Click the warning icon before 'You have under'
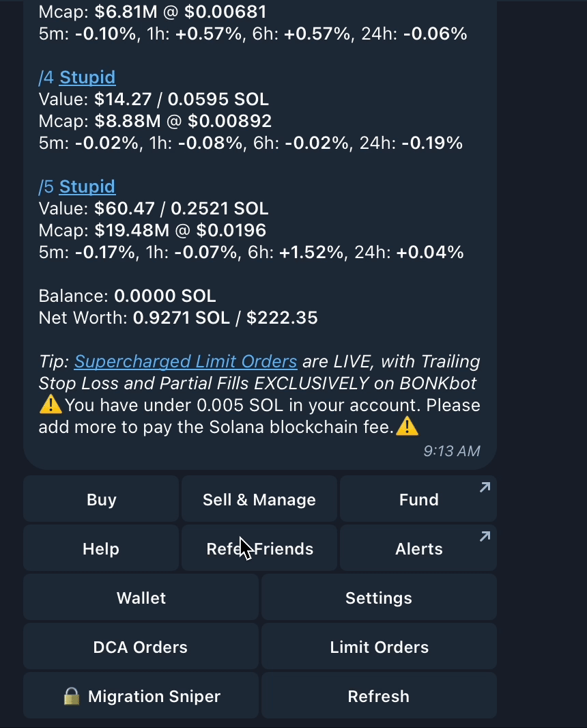The image size is (587, 728). click(x=51, y=405)
